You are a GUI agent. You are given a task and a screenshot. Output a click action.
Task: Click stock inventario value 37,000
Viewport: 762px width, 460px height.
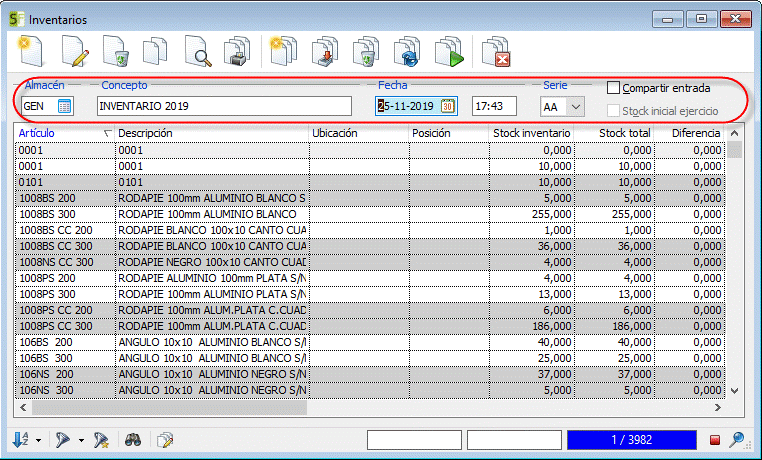coord(554,374)
